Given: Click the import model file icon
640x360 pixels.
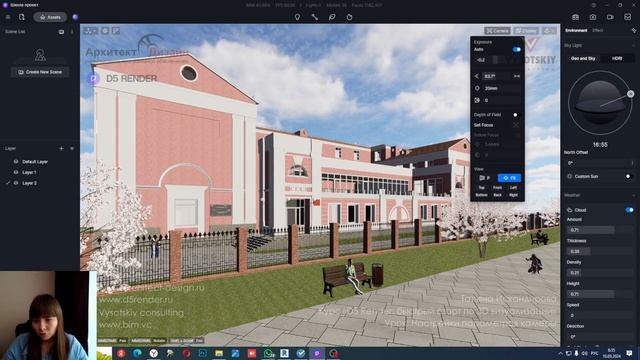Looking at the screenshot, I should tap(22, 17).
